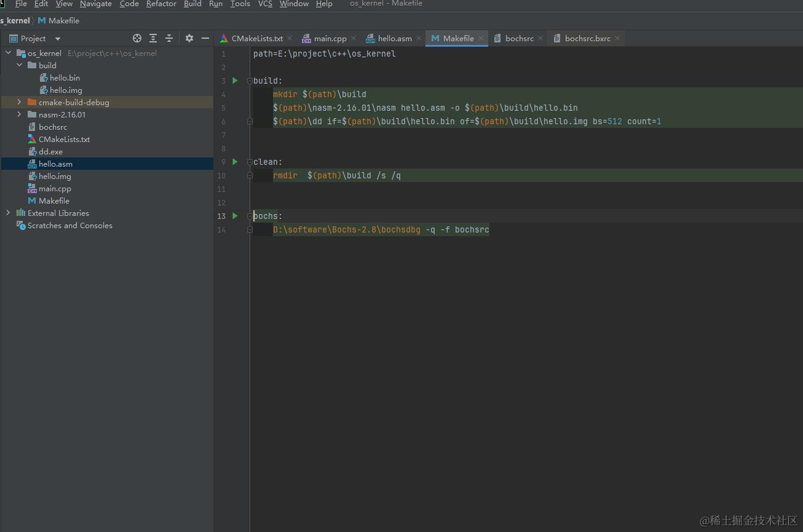Open the Build menu
This screenshot has width=803, height=532.
tap(192, 4)
